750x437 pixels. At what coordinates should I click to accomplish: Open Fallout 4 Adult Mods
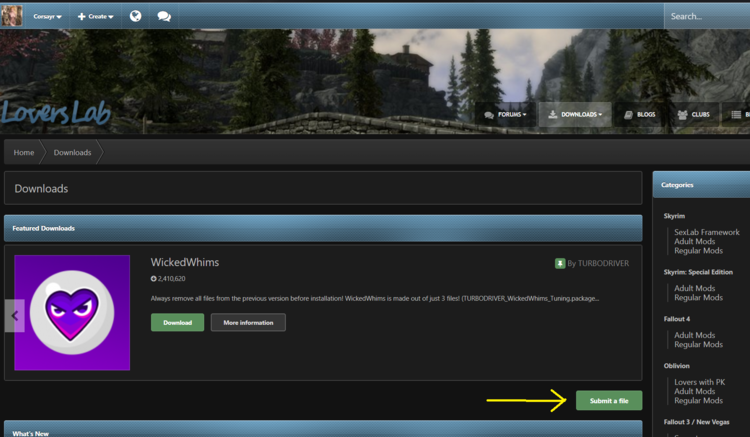click(x=695, y=335)
